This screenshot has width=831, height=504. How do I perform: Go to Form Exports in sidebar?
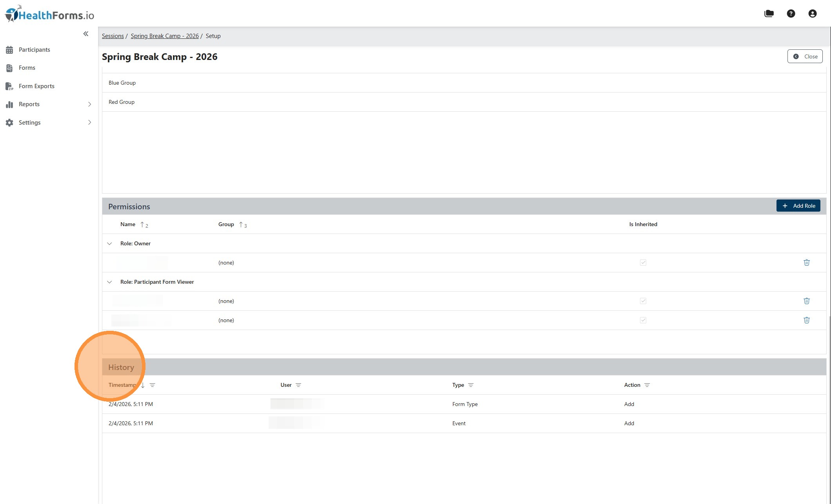pos(36,86)
